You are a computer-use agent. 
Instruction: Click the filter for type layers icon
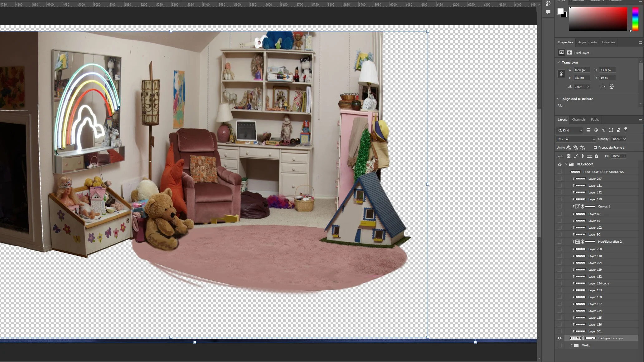[x=603, y=130]
